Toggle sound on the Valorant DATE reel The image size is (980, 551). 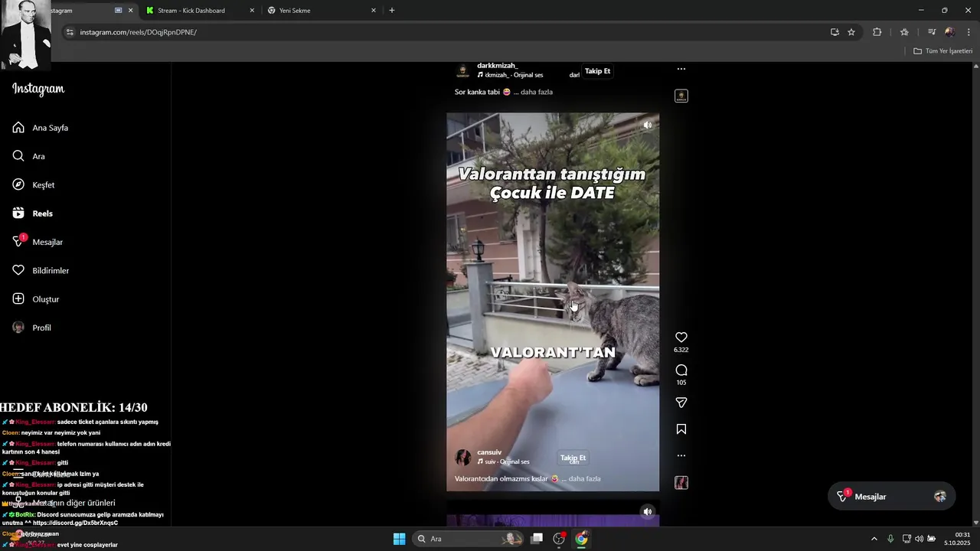(x=648, y=125)
